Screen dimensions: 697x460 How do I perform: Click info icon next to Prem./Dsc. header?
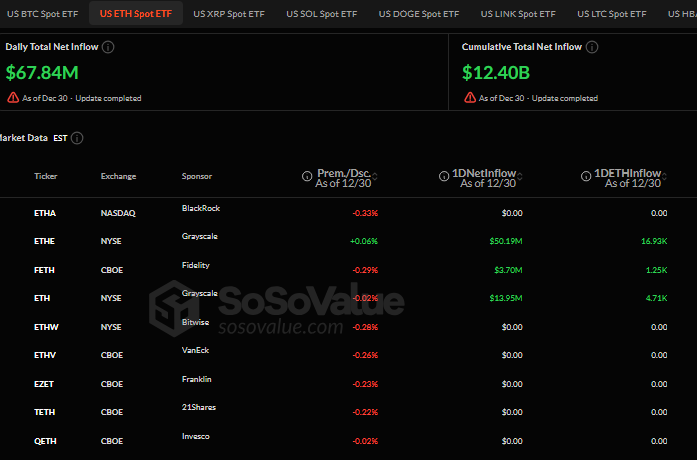pyautogui.click(x=307, y=176)
